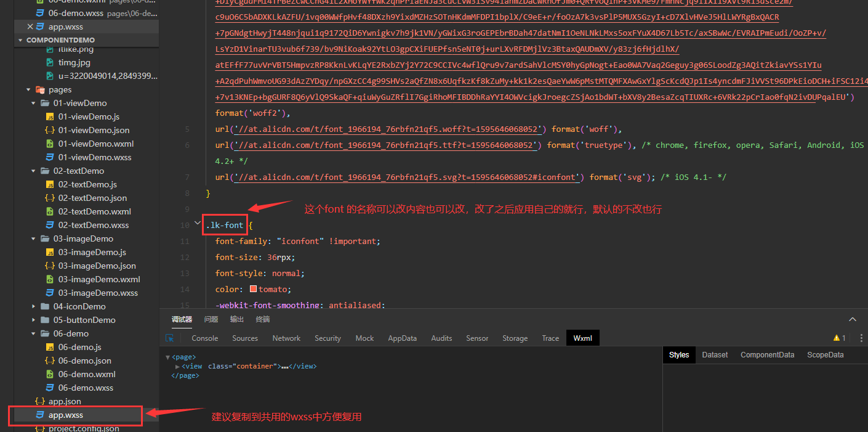Click the braces icon beside app.json
This screenshot has height=432, width=868.
(41, 401)
